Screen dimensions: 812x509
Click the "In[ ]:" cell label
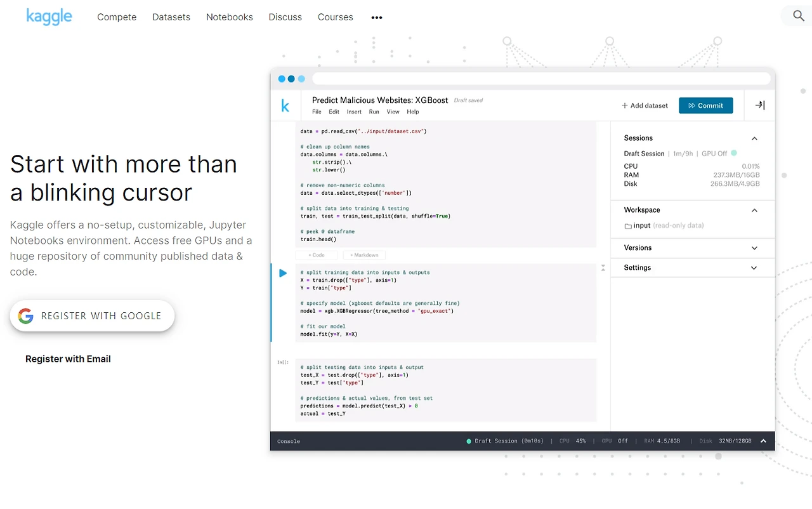pos(283,362)
